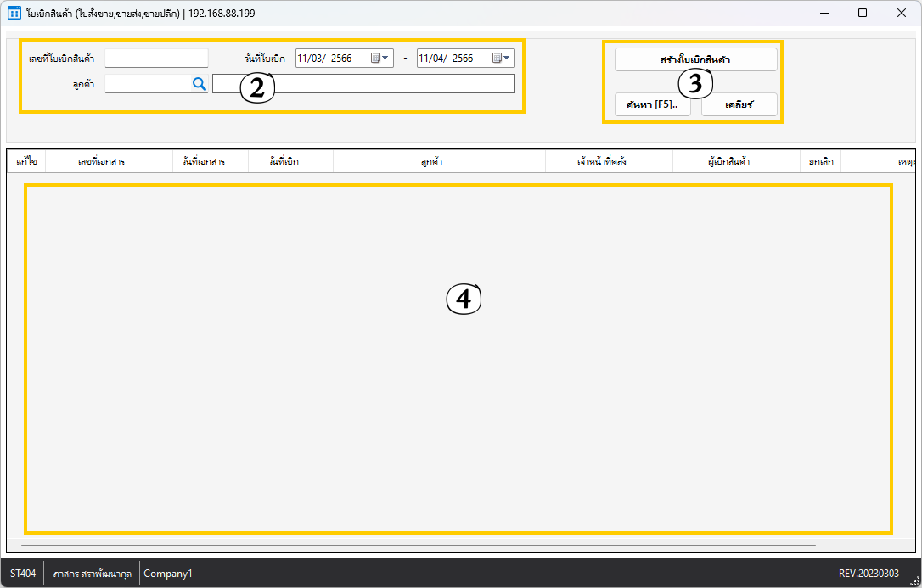Click the แก้ไข column header
This screenshot has width=922, height=588.
26,161
